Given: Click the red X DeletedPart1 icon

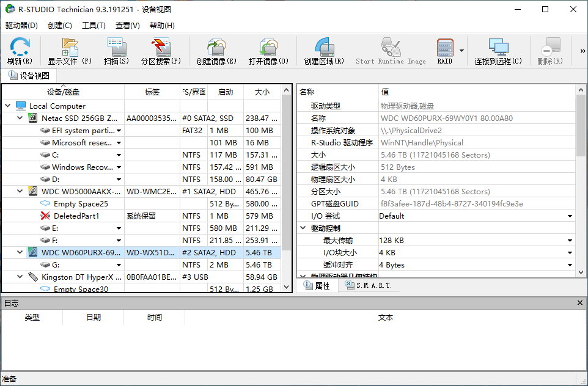Looking at the screenshot, I should pos(45,216).
